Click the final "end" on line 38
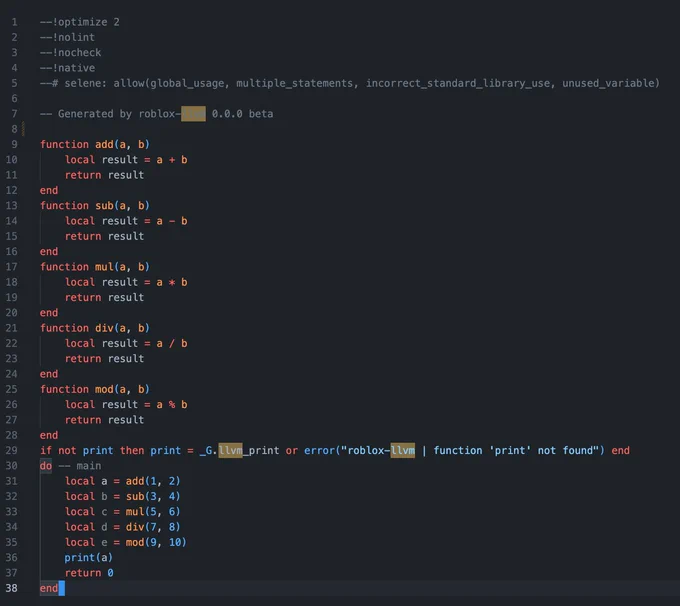This screenshot has width=680, height=606. coord(49,588)
